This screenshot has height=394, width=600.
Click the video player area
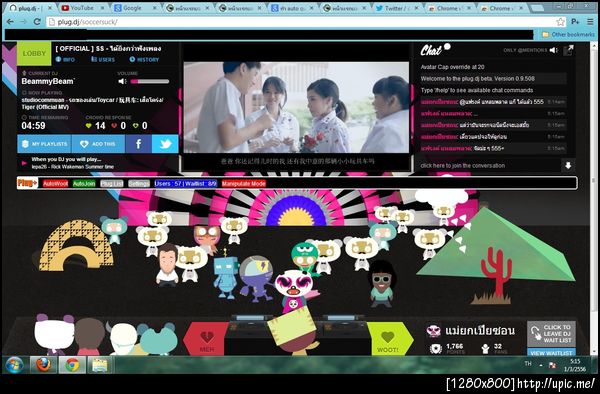tap(296, 107)
